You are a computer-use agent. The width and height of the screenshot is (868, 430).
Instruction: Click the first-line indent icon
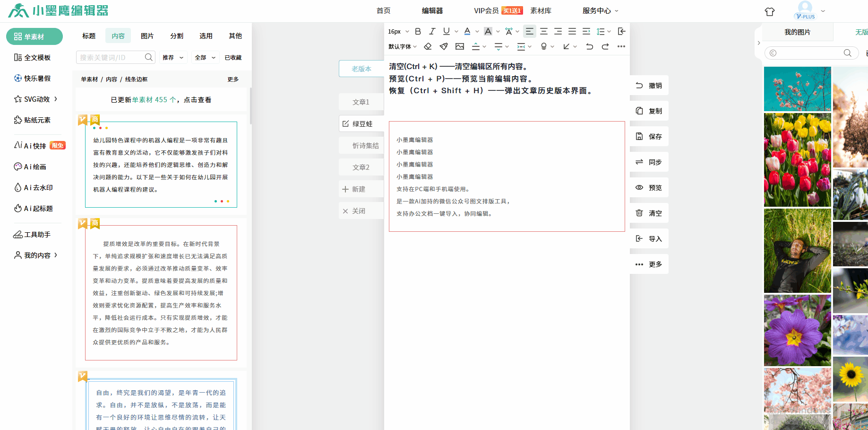586,31
